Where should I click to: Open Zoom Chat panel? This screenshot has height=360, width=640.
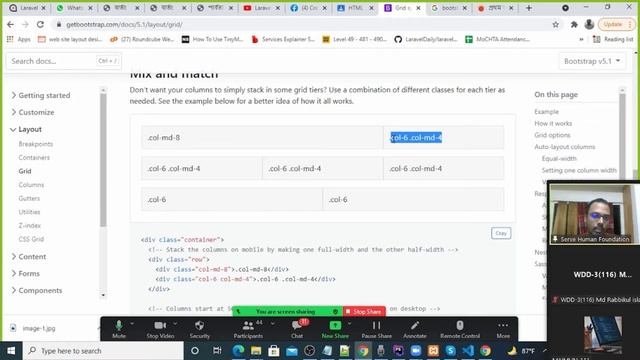click(297, 329)
